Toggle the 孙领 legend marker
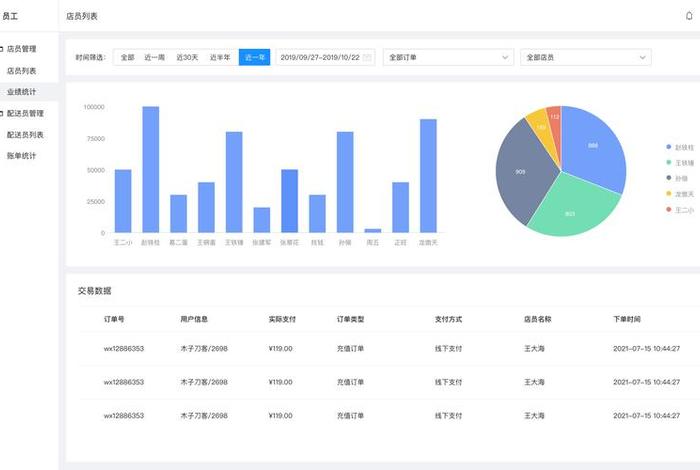The image size is (700, 470). coord(667,178)
